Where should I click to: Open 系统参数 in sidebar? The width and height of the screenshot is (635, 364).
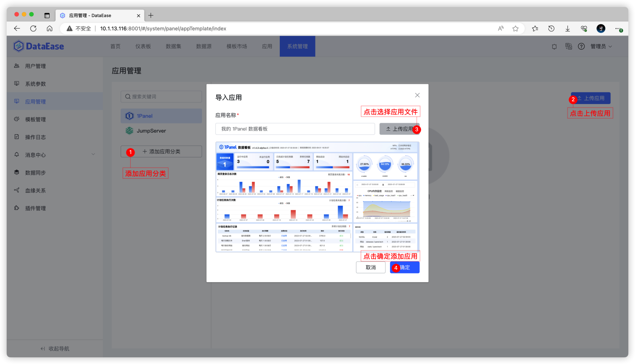coord(55,84)
